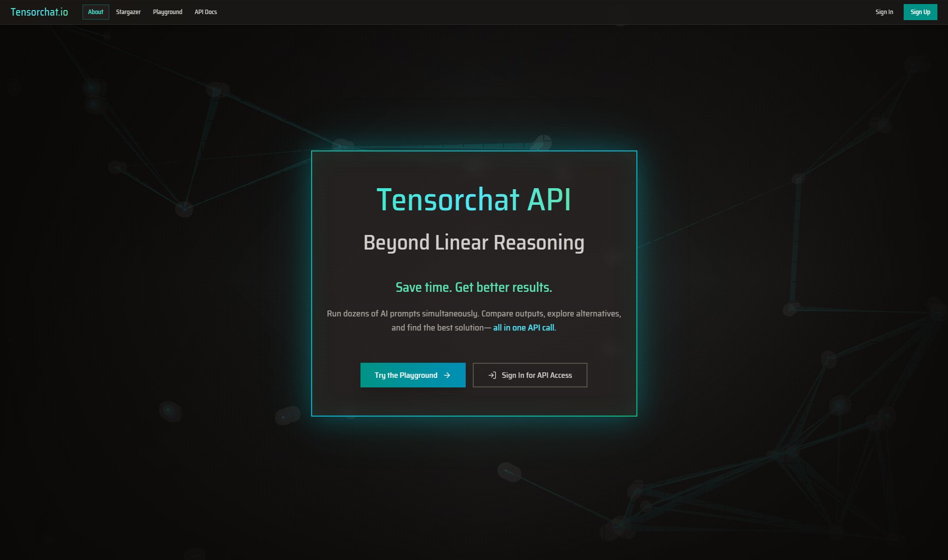Click the Try the Playground button
This screenshot has height=560, width=948.
(406, 375)
